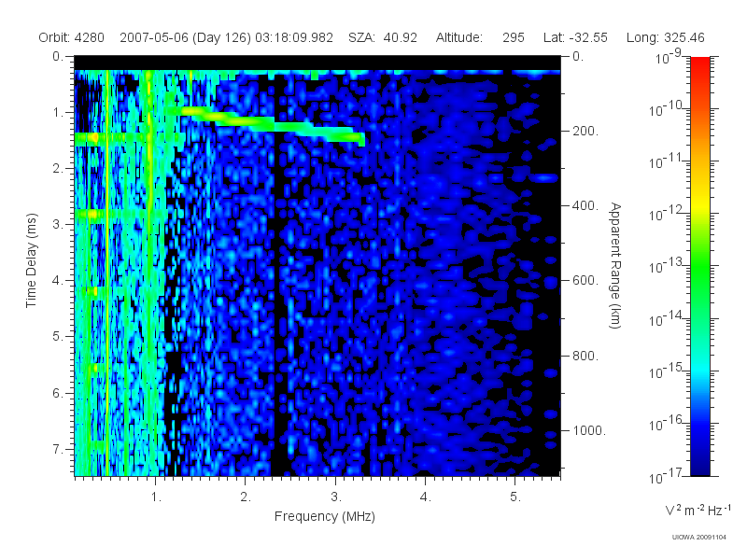Click the 'Lat: -32.55' text
This screenshot has height=560, width=747.
[575, 37]
